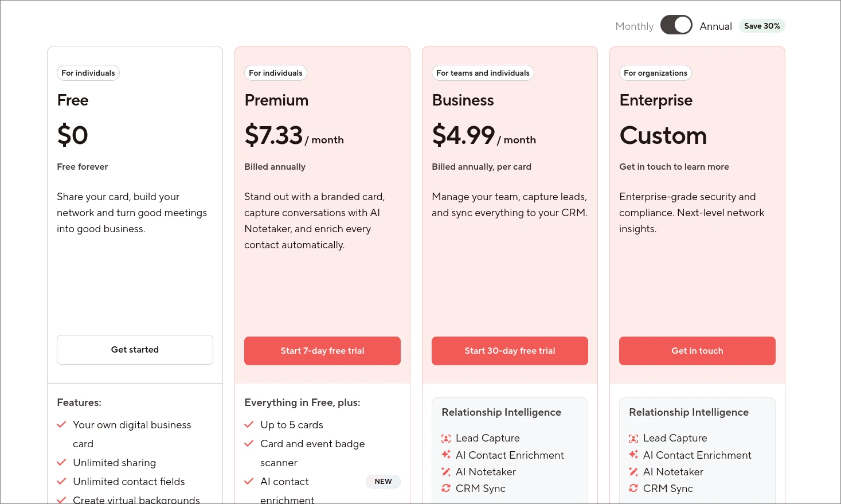
Task: Click the Save 30% badge
Action: tap(762, 26)
